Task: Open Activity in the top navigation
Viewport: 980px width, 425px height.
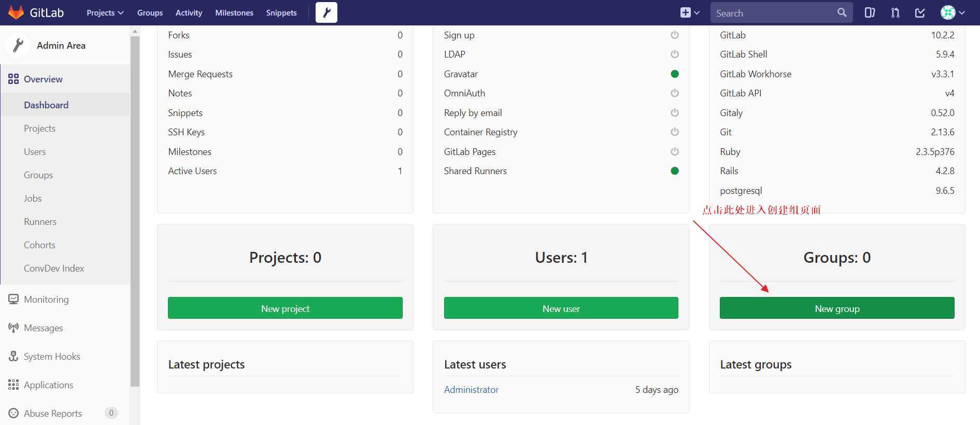Action: point(189,12)
